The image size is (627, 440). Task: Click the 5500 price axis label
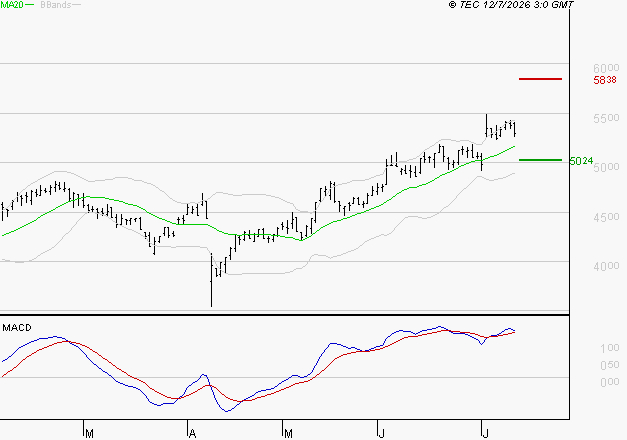click(606, 118)
